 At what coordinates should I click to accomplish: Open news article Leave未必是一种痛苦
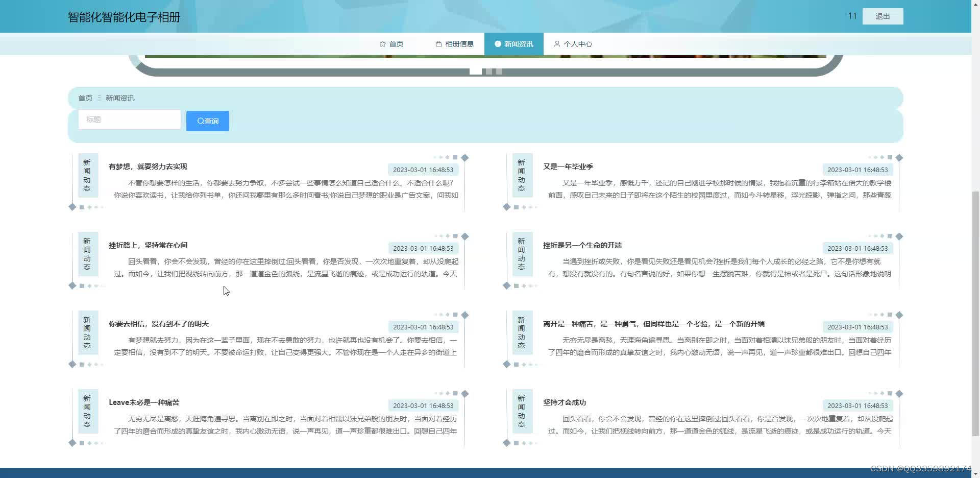pyautogui.click(x=144, y=402)
